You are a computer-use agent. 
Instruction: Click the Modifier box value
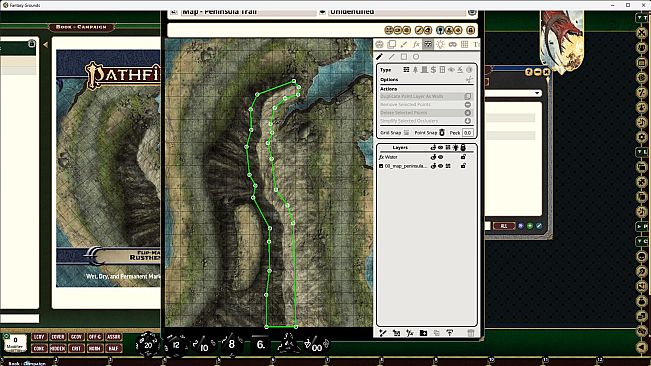[x=15, y=340]
